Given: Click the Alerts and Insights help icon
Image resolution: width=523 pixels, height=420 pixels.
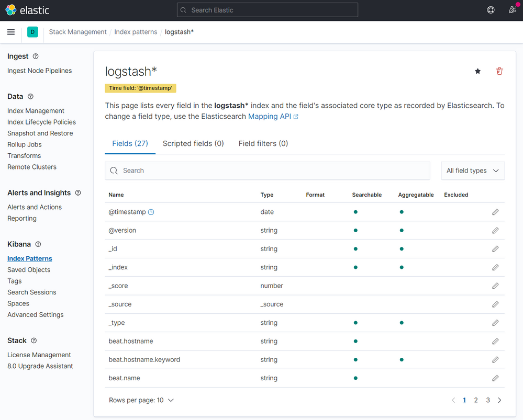Looking at the screenshot, I should [x=78, y=192].
